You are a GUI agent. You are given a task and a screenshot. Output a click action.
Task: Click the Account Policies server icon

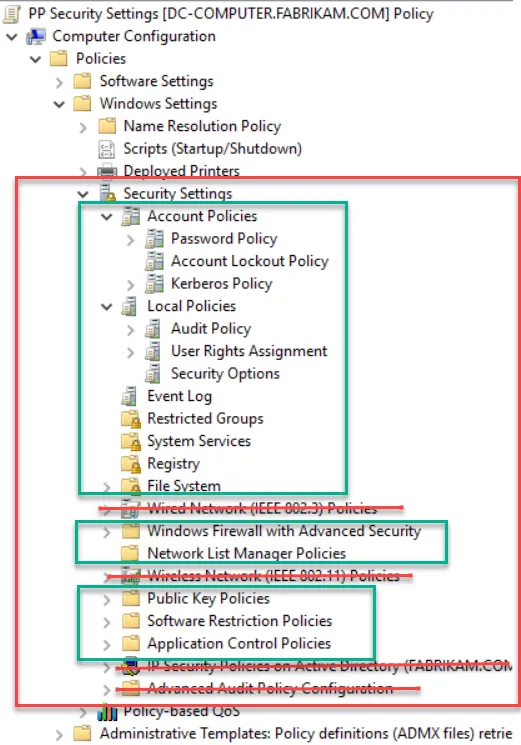click(x=130, y=216)
